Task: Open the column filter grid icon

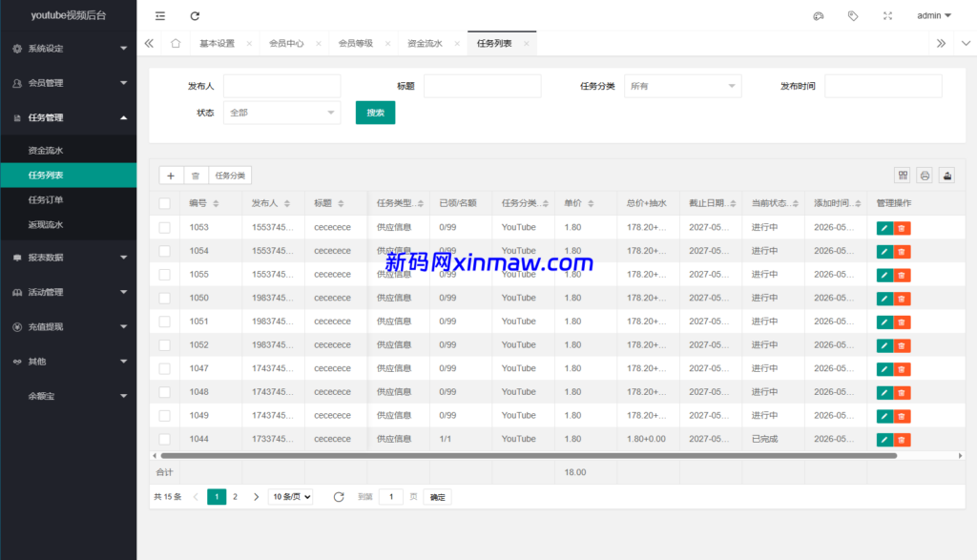Action: click(x=903, y=176)
